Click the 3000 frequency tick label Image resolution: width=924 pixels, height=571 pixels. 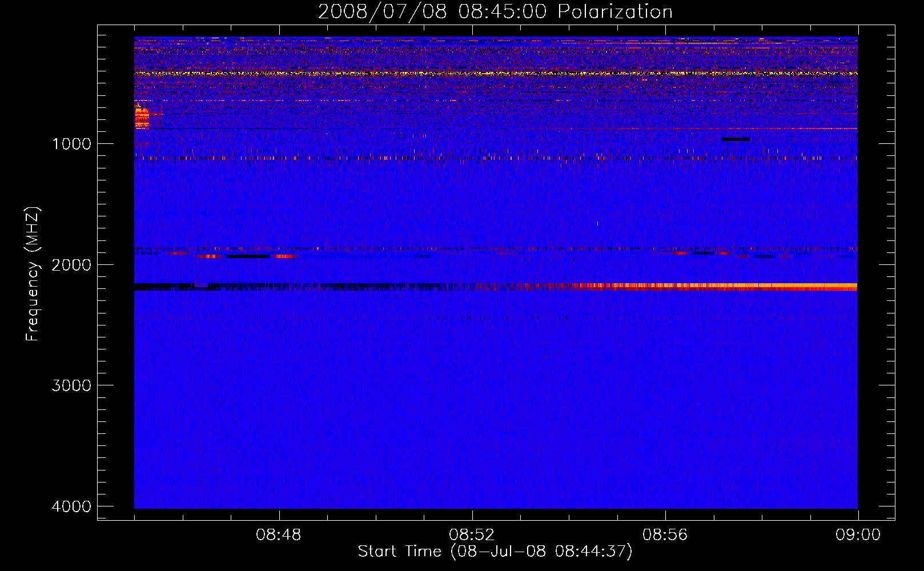(71, 385)
